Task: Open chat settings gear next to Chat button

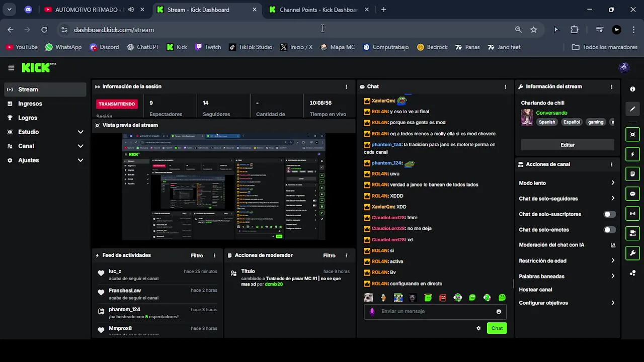Action: click(x=478, y=328)
